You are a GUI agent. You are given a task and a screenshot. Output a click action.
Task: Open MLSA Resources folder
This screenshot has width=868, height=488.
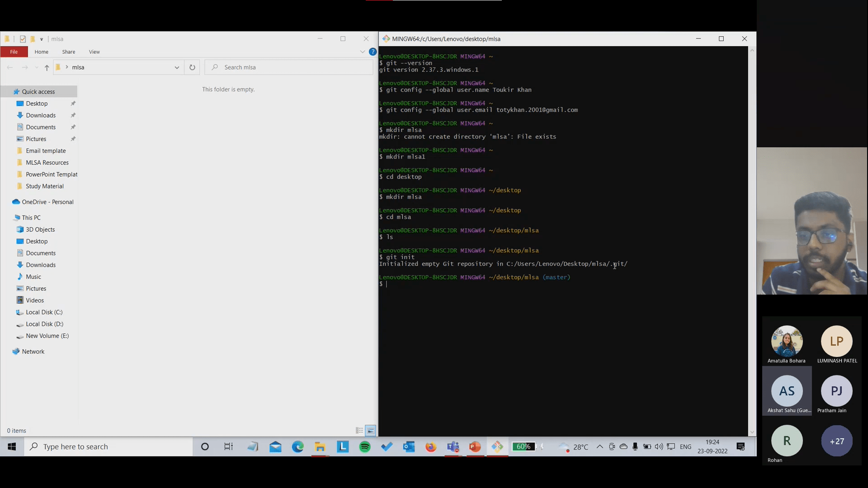click(47, 162)
